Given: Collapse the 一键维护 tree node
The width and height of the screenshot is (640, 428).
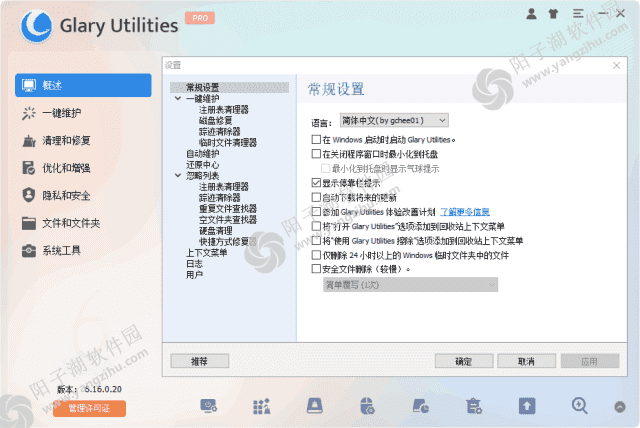Looking at the screenshot, I should (x=178, y=98).
